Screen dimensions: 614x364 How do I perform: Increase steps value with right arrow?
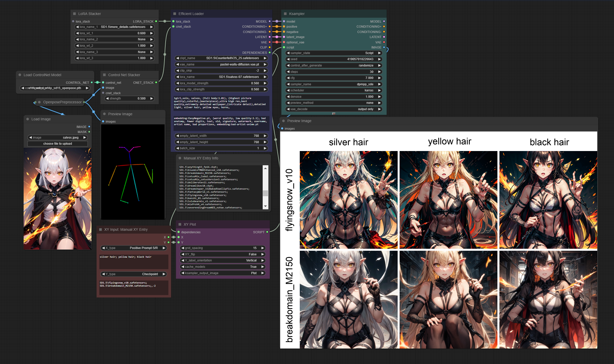click(x=379, y=72)
